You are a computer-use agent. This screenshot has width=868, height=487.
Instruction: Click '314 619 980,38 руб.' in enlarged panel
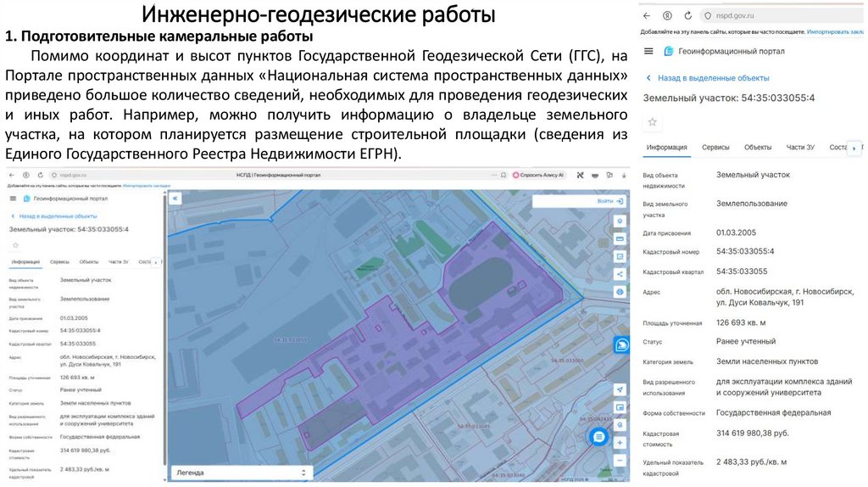pyautogui.click(x=753, y=434)
